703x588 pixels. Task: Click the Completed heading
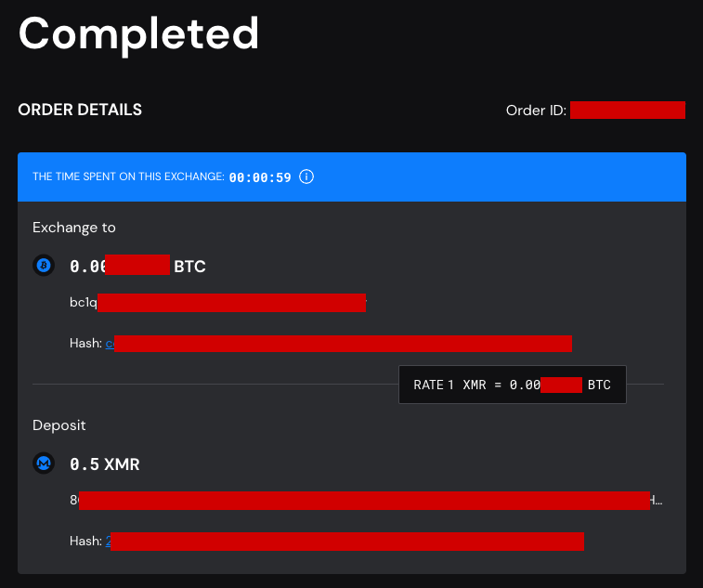pyautogui.click(x=138, y=34)
